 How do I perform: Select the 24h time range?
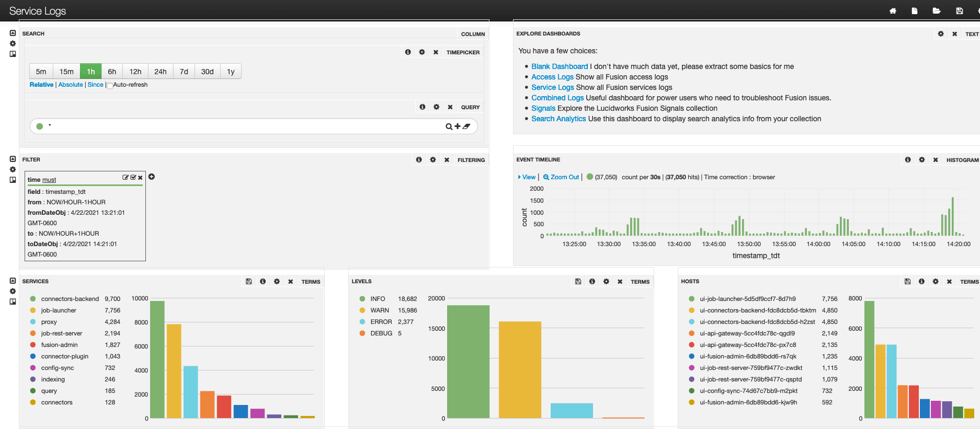pos(161,72)
